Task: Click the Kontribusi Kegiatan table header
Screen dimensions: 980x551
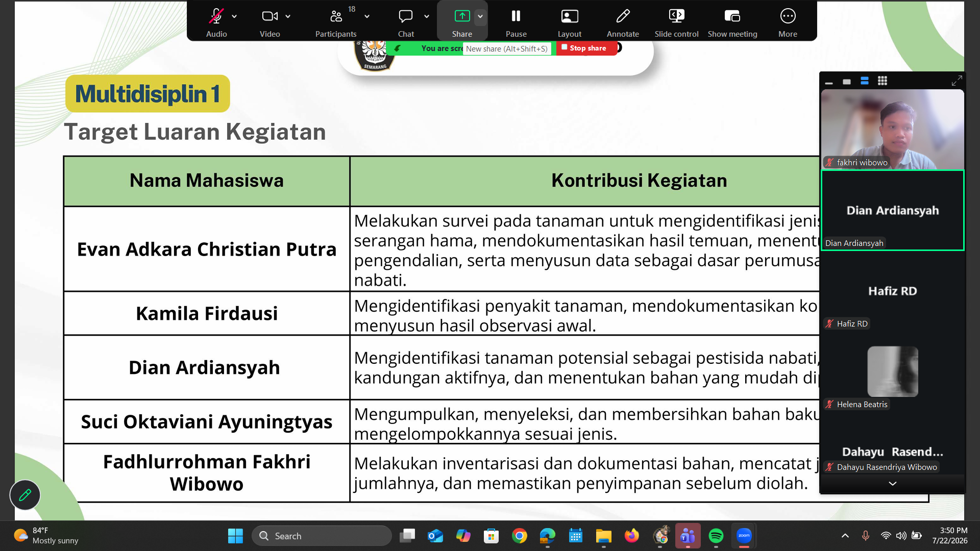Action: point(639,181)
